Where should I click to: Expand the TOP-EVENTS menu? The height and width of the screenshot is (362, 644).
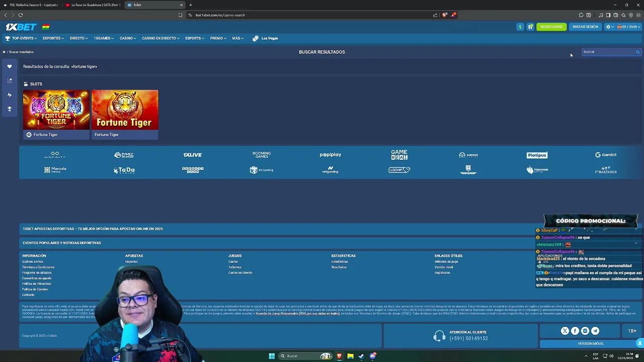tap(21, 38)
